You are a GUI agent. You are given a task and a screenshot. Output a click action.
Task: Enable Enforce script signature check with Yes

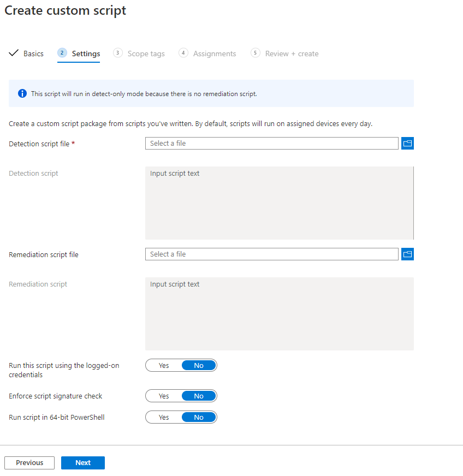pos(164,396)
